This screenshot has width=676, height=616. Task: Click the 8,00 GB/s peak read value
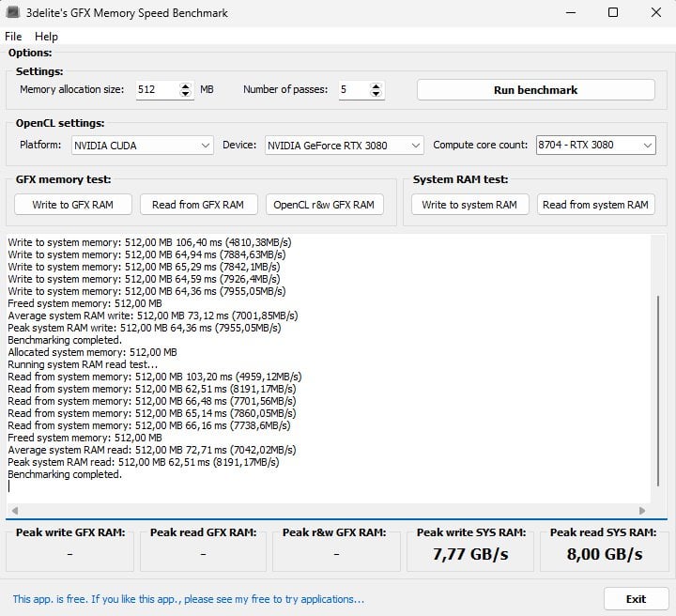(x=605, y=554)
